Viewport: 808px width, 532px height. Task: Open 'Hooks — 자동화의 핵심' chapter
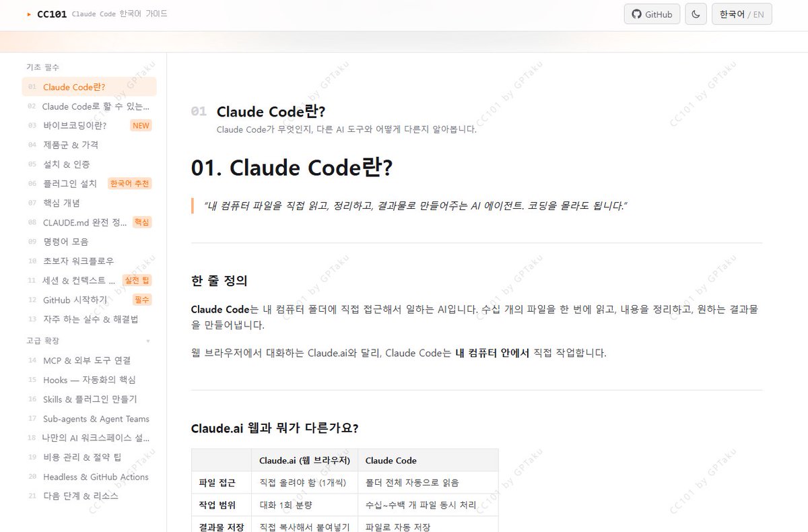click(89, 380)
